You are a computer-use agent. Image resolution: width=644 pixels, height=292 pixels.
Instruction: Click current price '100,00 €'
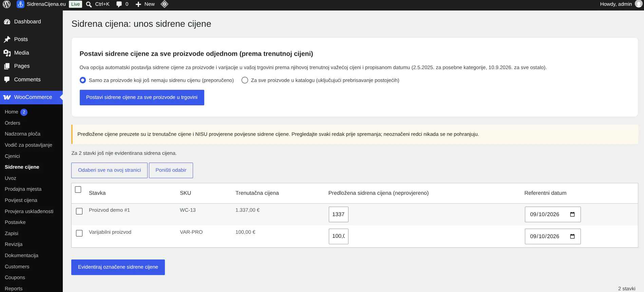[x=245, y=232]
